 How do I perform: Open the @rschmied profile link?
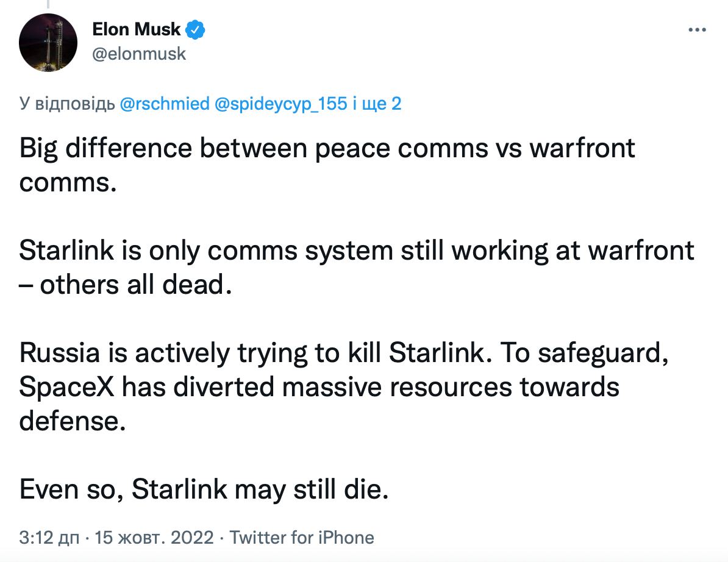[165, 104]
